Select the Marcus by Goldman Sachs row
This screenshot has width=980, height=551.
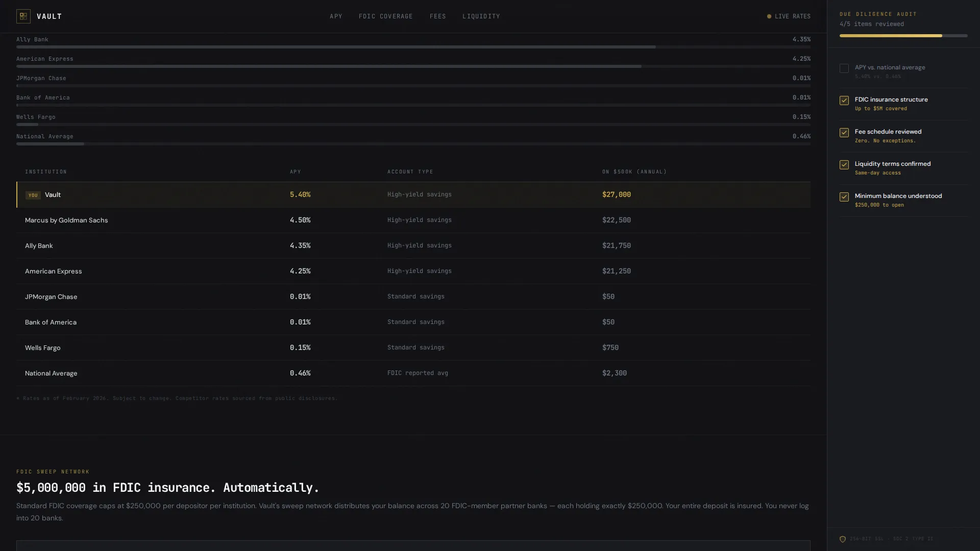(413, 220)
